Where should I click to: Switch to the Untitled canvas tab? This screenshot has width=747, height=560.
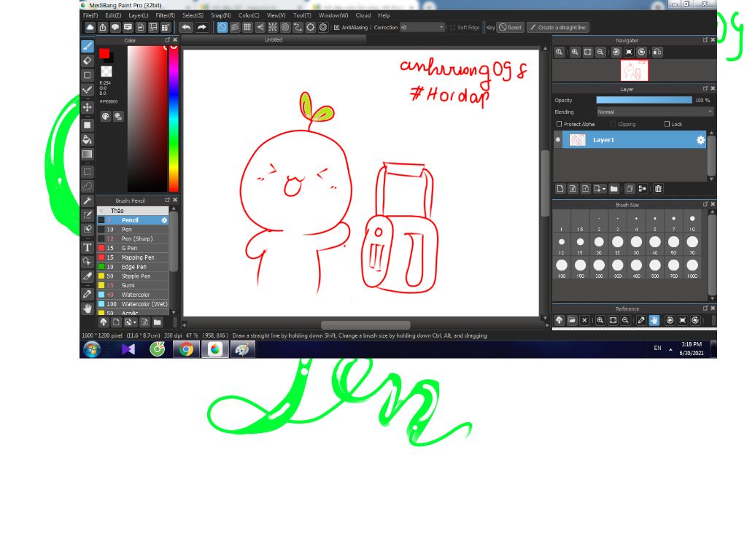tap(274, 40)
